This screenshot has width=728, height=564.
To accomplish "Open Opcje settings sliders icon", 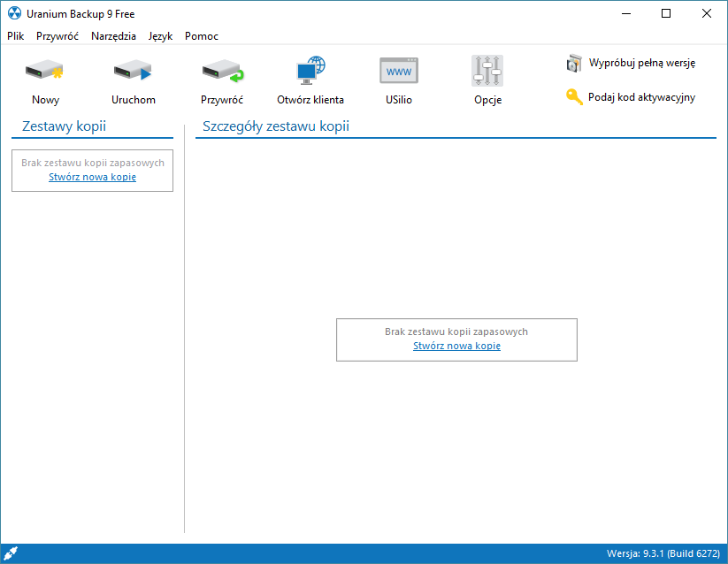I will coord(487,71).
